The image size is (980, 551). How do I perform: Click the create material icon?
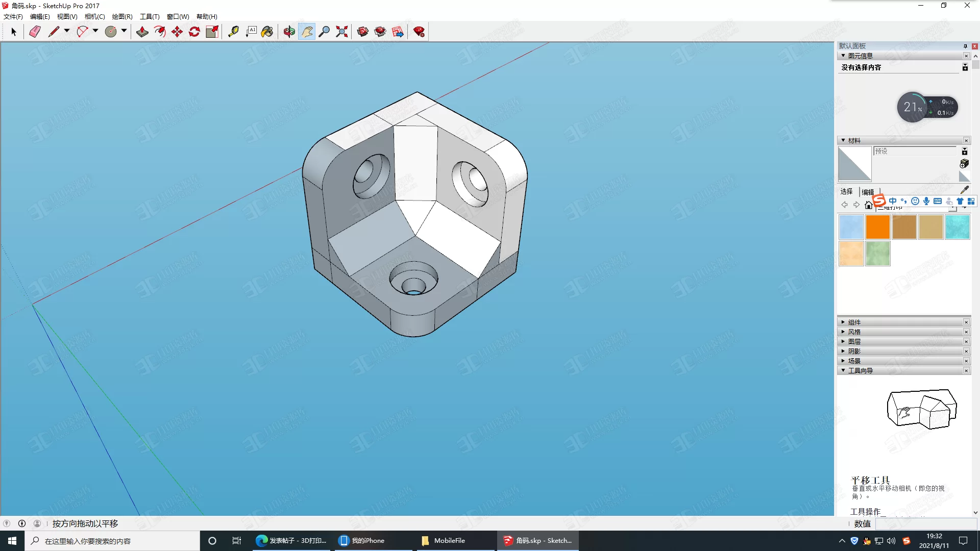tap(964, 163)
